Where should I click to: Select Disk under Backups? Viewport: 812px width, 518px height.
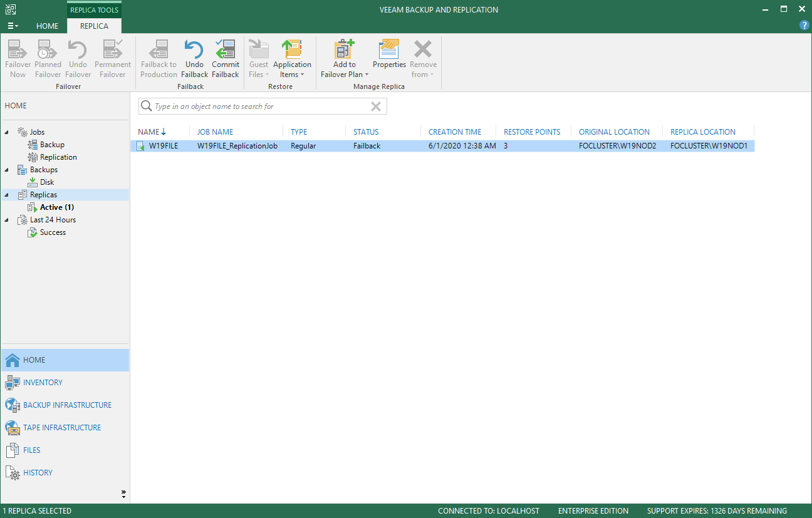47,182
